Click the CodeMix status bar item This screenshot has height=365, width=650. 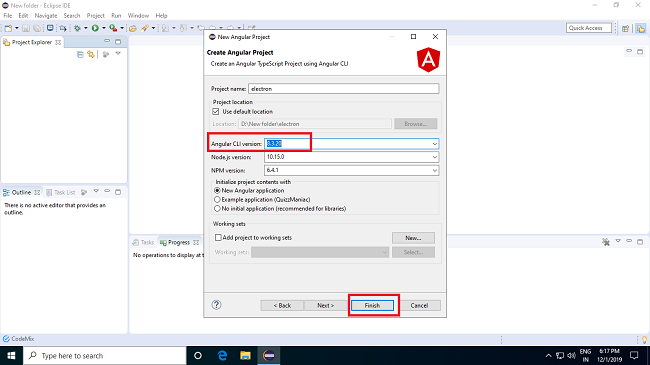tap(18, 339)
